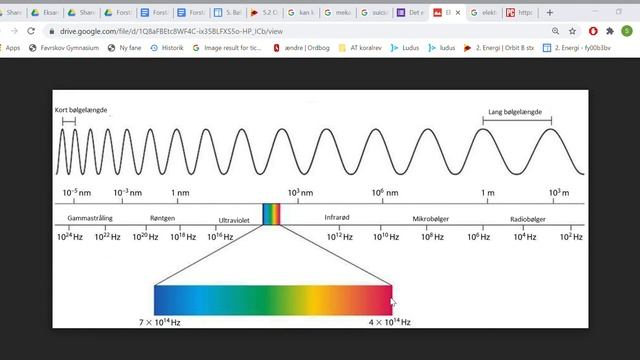The image size is (640, 360).
Task: Click the 'Gammastråling' label
Action: click(x=90, y=218)
